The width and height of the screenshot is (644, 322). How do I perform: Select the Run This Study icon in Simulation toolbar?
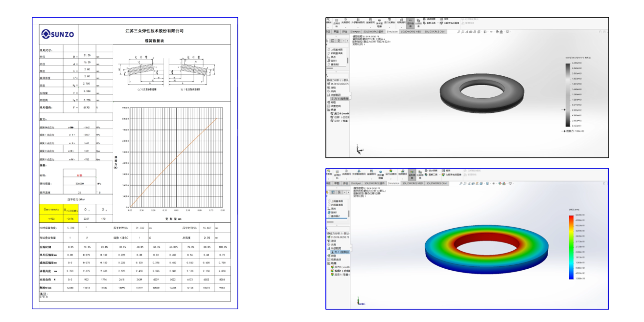coord(390,21)
